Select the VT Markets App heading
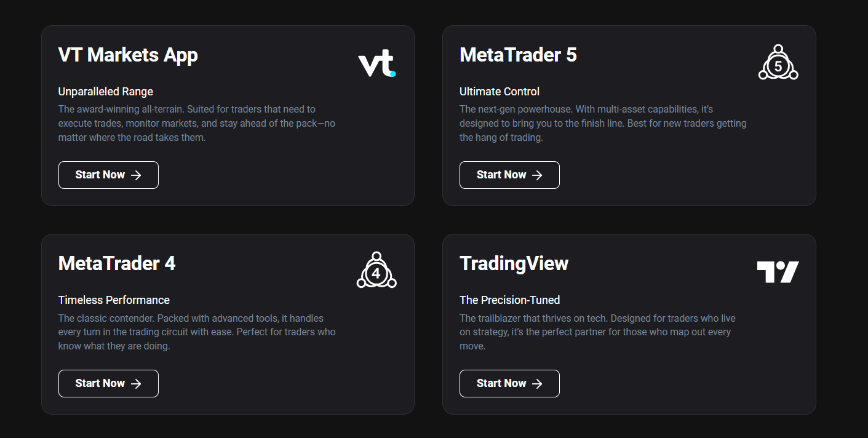This screenshot has height=438, width=868. pos(128,55)
